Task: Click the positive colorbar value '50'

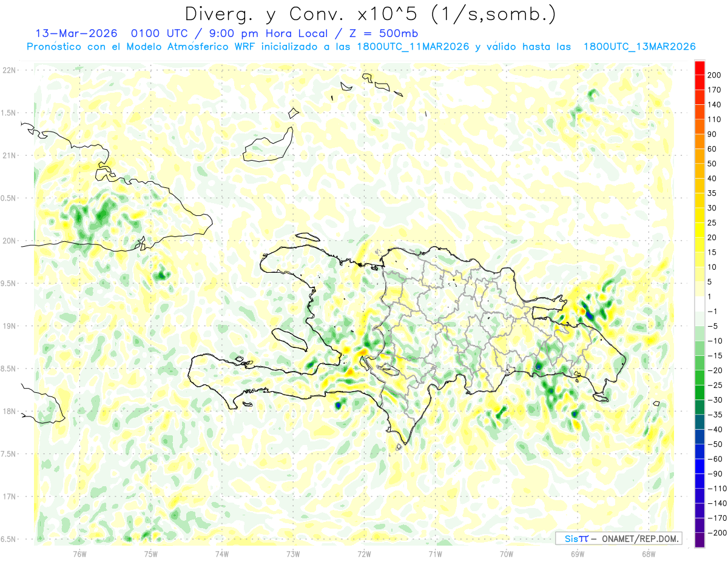Action: pos(712,164)
